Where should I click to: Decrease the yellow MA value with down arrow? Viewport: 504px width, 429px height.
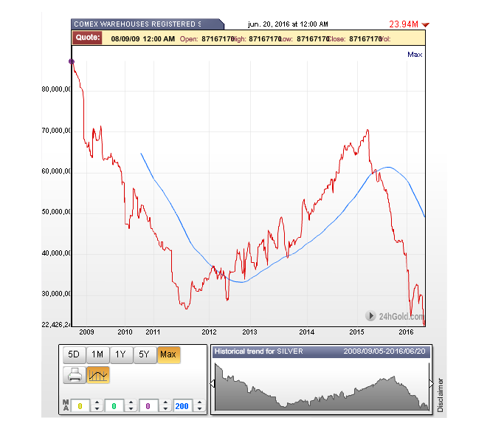pos(97,409)
